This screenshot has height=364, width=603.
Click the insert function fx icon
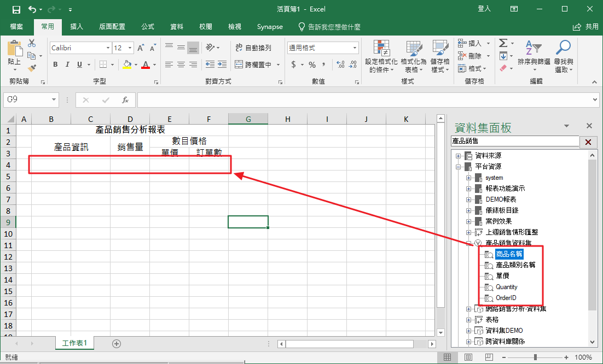125,100
